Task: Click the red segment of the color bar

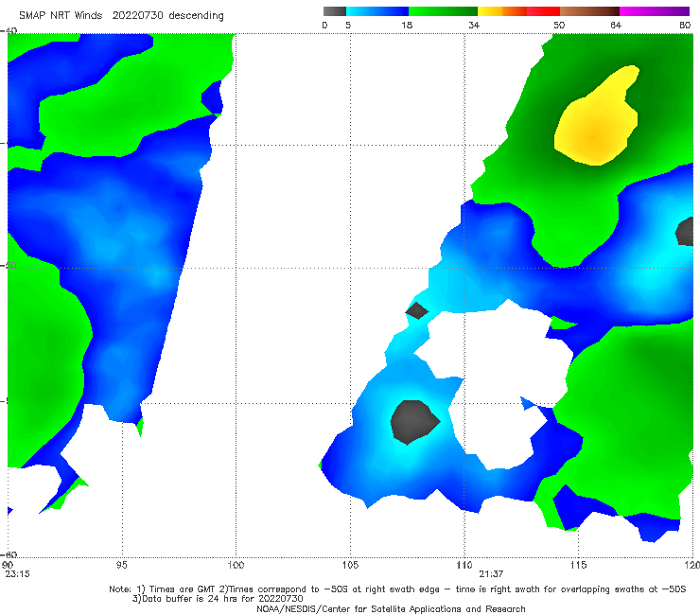Action: [543, 11]
